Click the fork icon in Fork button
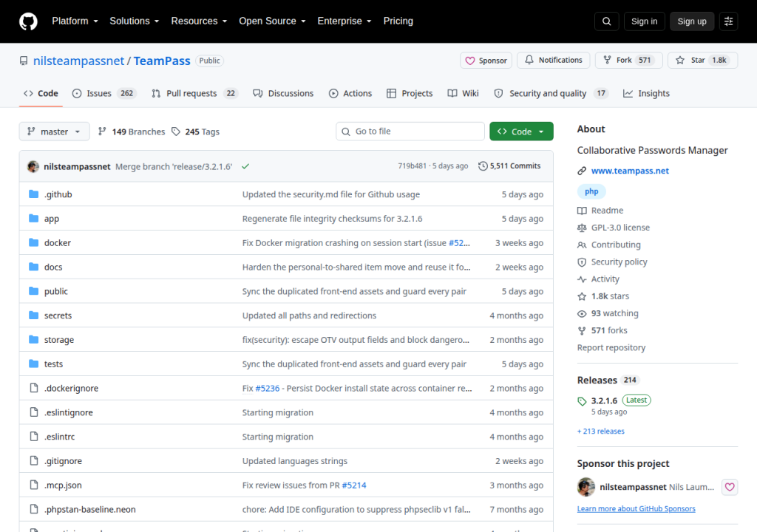The width and height of the screenshot is (757, 532). [x=608, y=60]
